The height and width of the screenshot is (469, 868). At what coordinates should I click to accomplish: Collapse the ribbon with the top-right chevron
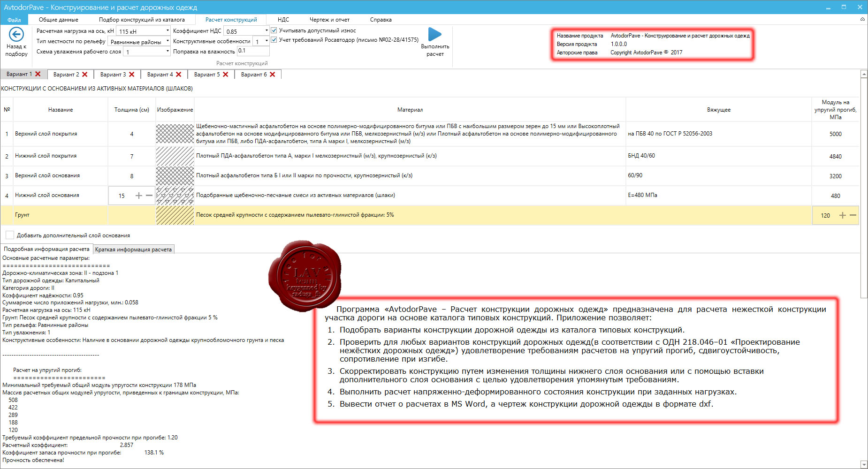[862, 19]
